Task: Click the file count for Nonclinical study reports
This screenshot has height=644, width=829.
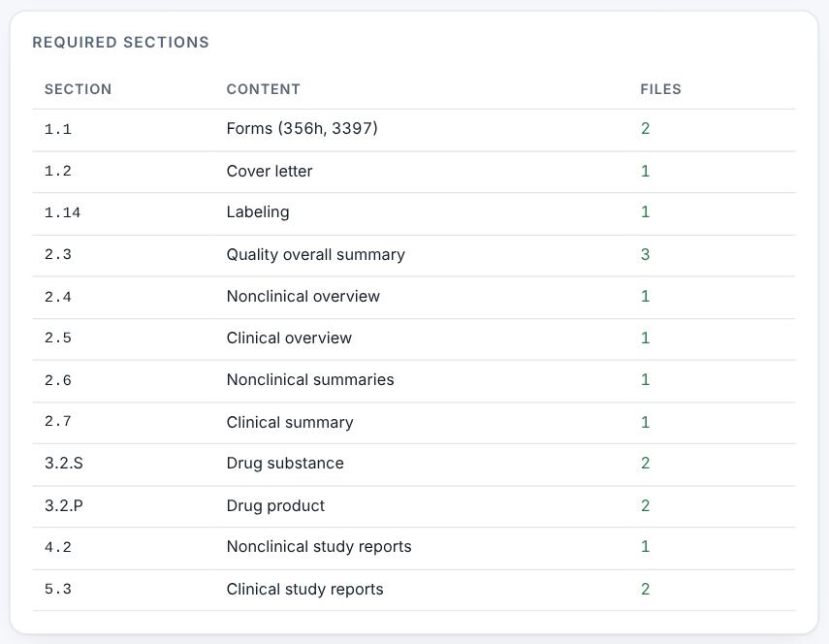Action: tap(645, 547)
